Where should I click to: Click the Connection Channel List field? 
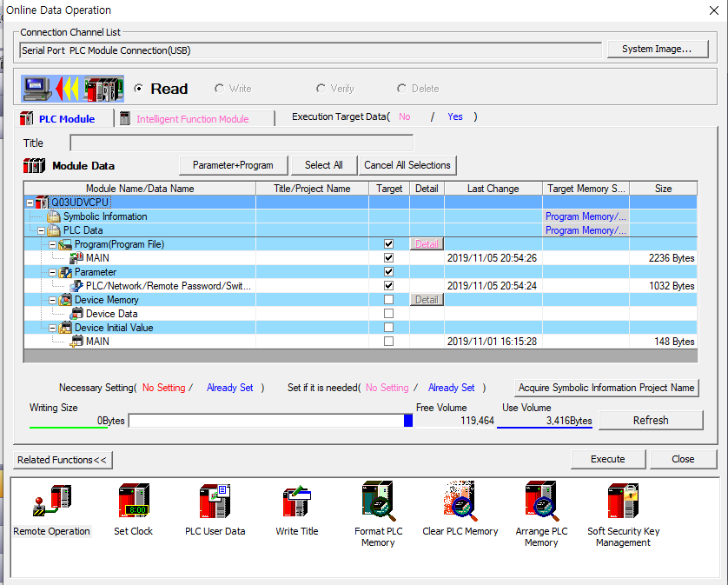[x=311, y=50]
